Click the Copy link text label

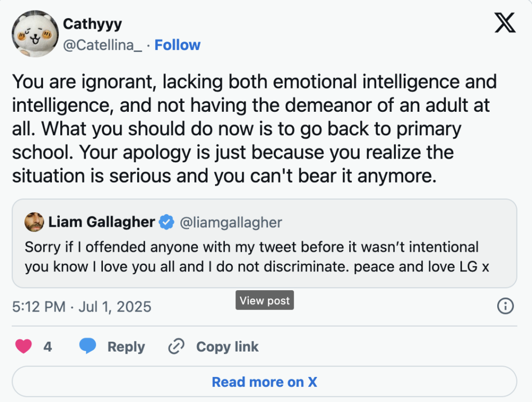point(227,347)
